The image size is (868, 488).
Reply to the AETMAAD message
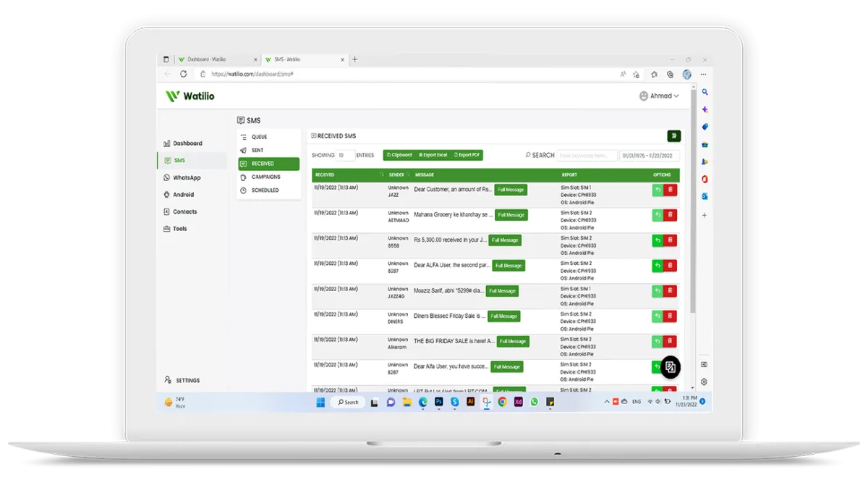pos(658,215)
